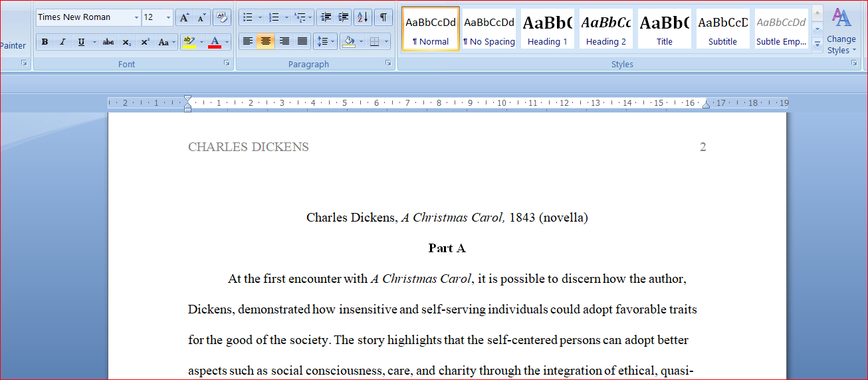Open the Font dialog launcher
The width and height of the screenshot is (868, 380).
[227, 63]
